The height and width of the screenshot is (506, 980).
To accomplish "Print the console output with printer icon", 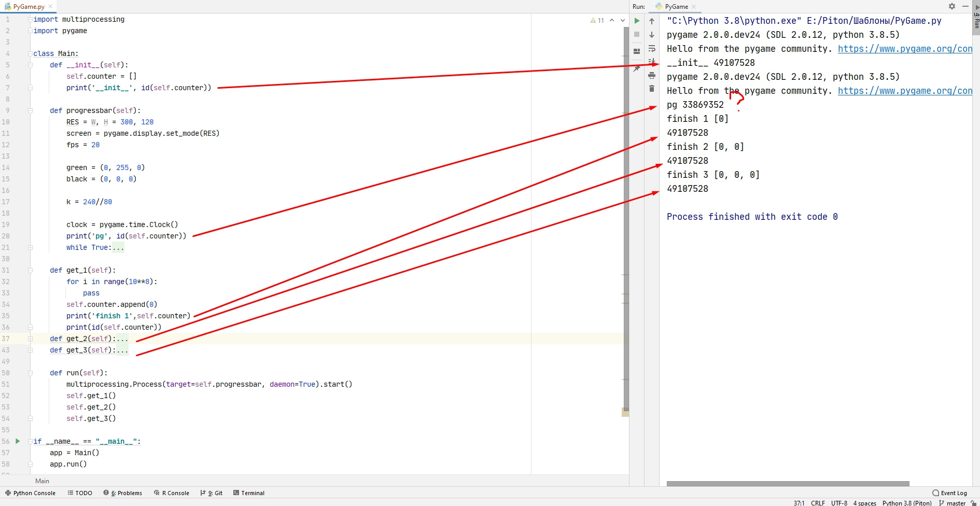I will [652, 76].
